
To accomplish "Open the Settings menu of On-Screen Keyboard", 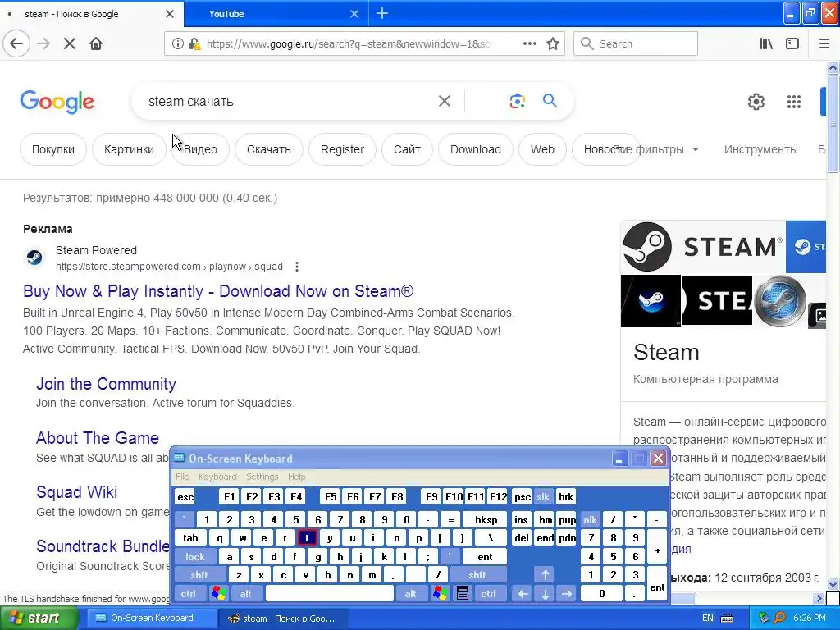I will (x=262, y=477).
